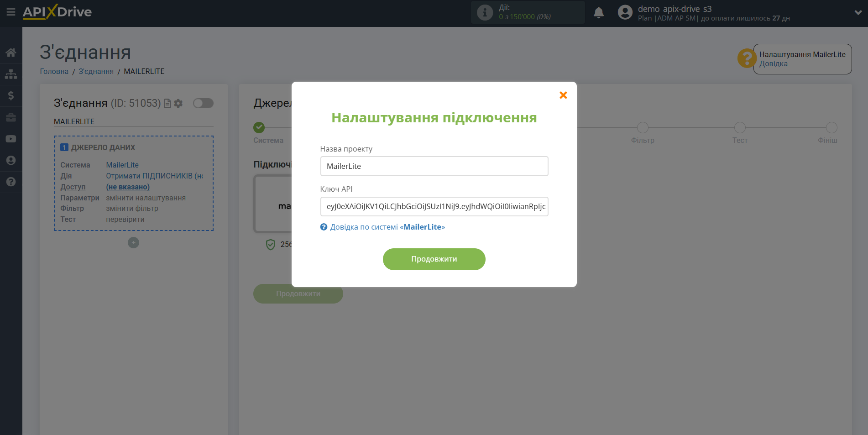Click змінити фільтр text
The image size is (868, 435).
(132, 208)
